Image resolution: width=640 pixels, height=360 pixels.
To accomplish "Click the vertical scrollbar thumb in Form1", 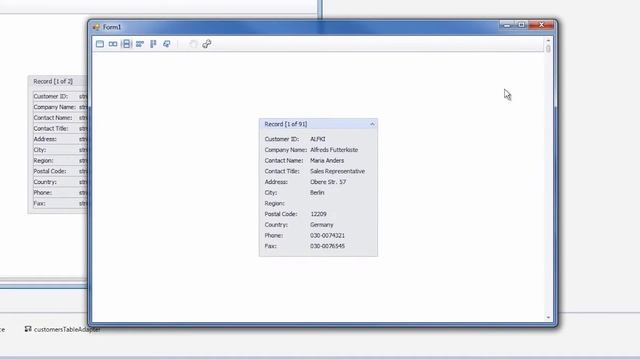I will point(548,49).
